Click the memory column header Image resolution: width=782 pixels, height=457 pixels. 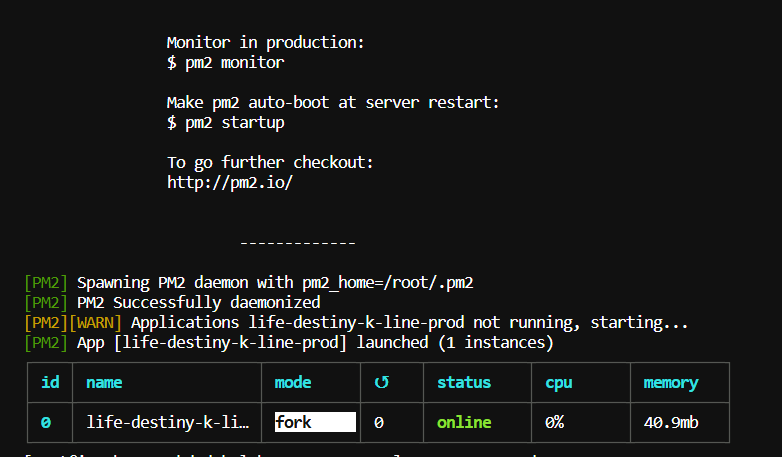coord(671,382)
